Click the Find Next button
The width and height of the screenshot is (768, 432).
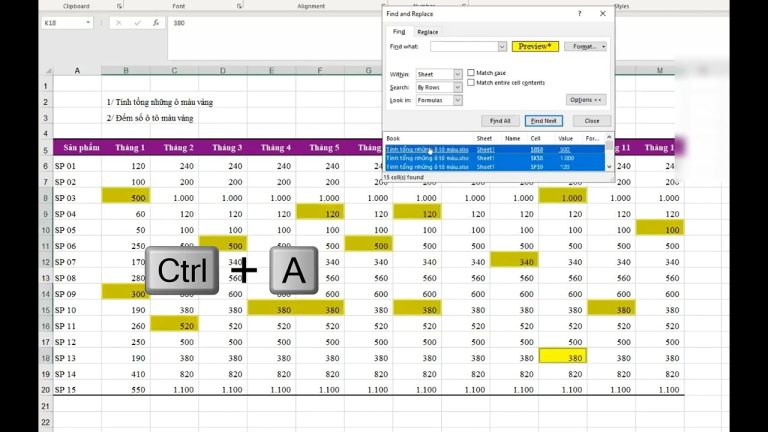tap(544, 120)
